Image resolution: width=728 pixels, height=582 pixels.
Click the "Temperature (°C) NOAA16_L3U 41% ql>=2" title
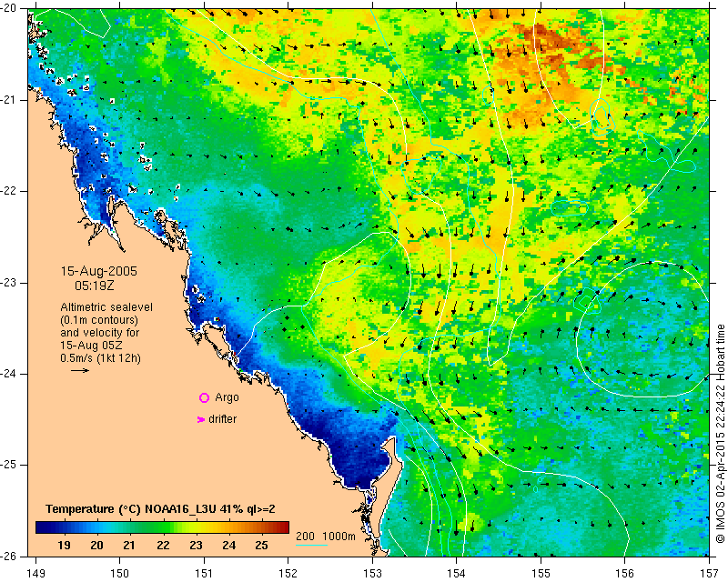coord(160,509)
